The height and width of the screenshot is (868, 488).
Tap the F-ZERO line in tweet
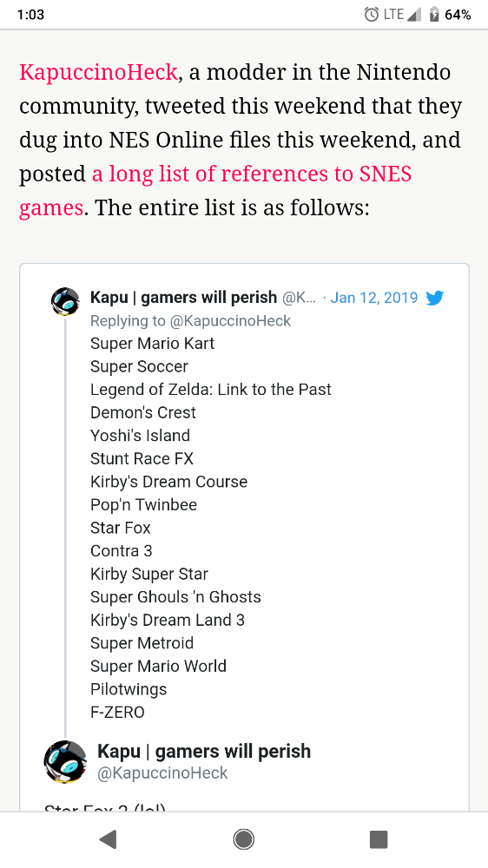pos(117,713)
